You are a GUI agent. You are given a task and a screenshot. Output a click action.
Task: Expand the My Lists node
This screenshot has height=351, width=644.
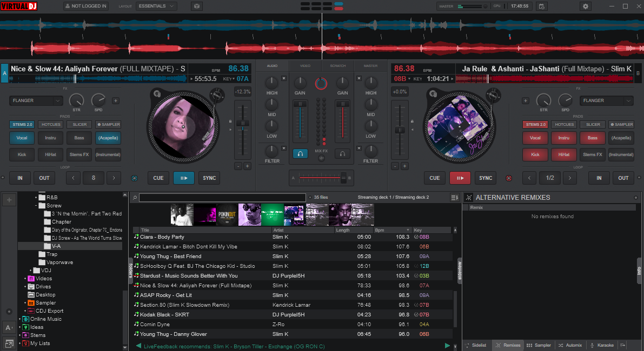pyautogui.click(x=19, y=343)
